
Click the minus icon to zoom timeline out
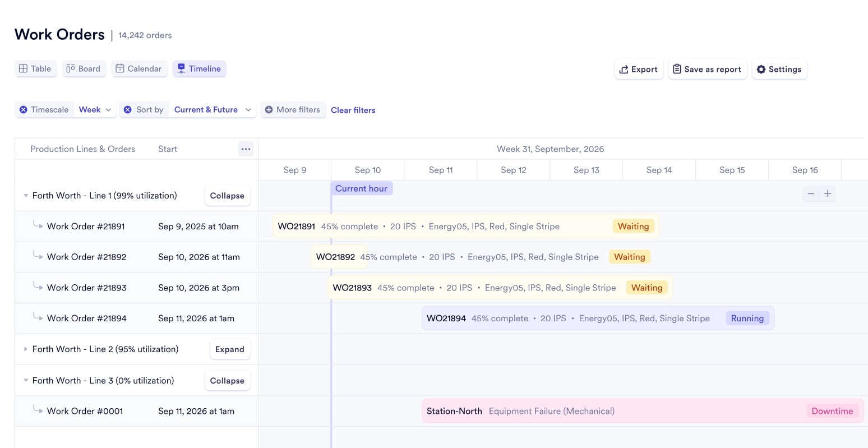coord(810,193)
